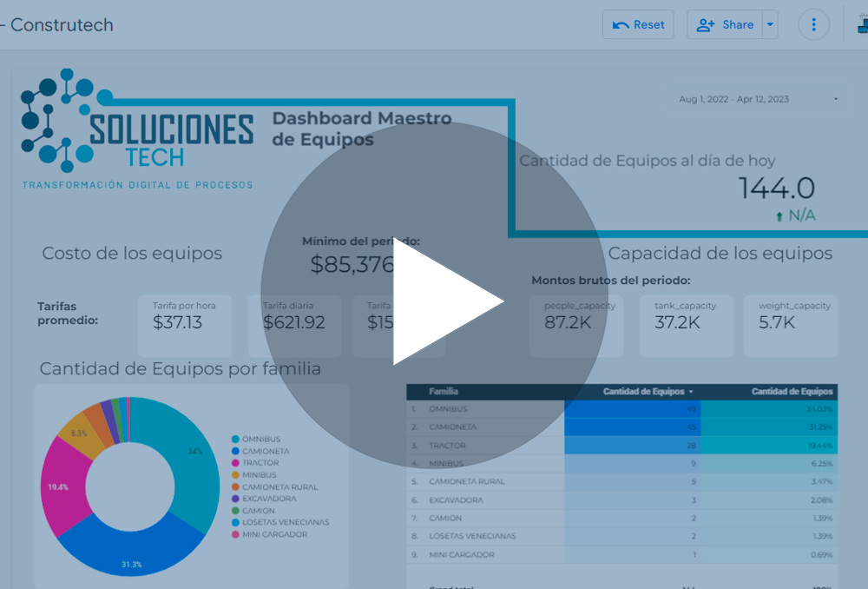The height and width of the screenshot is (589, 868).
Task: Click the tank_capacity scorecard
Action: (686, 325)
